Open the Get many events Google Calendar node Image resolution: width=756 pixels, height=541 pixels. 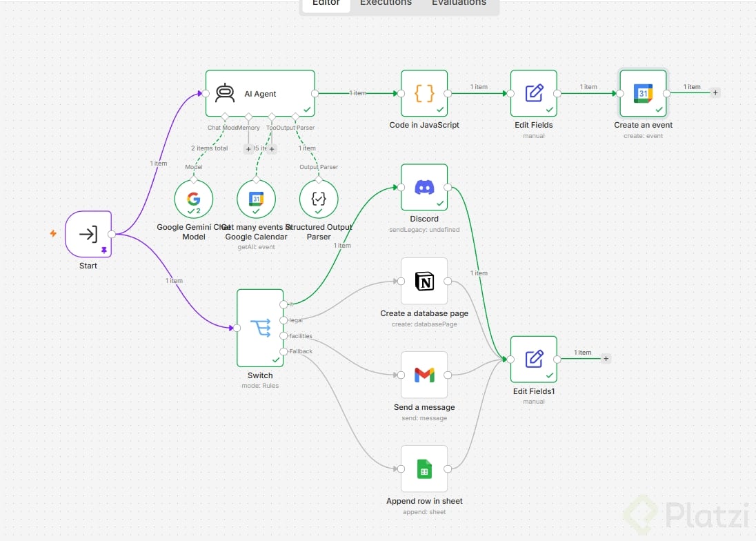point(256,199)
